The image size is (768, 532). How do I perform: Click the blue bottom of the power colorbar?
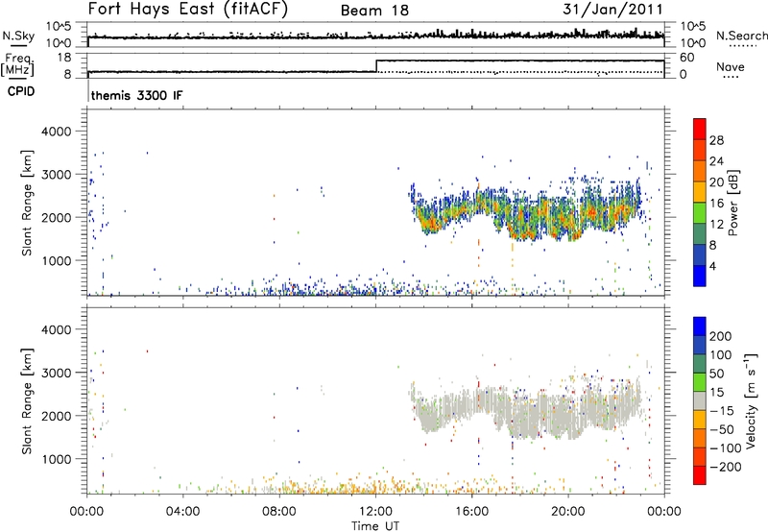point(700,276)
